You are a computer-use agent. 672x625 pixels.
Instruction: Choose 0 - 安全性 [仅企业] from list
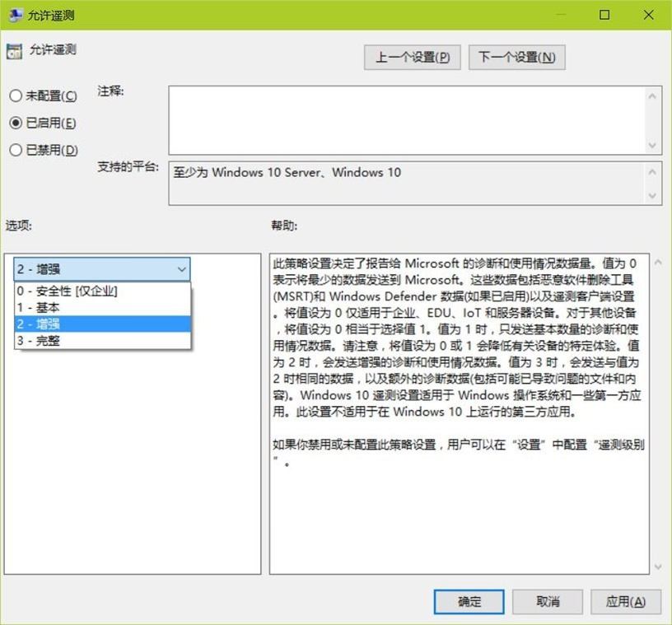102,291
